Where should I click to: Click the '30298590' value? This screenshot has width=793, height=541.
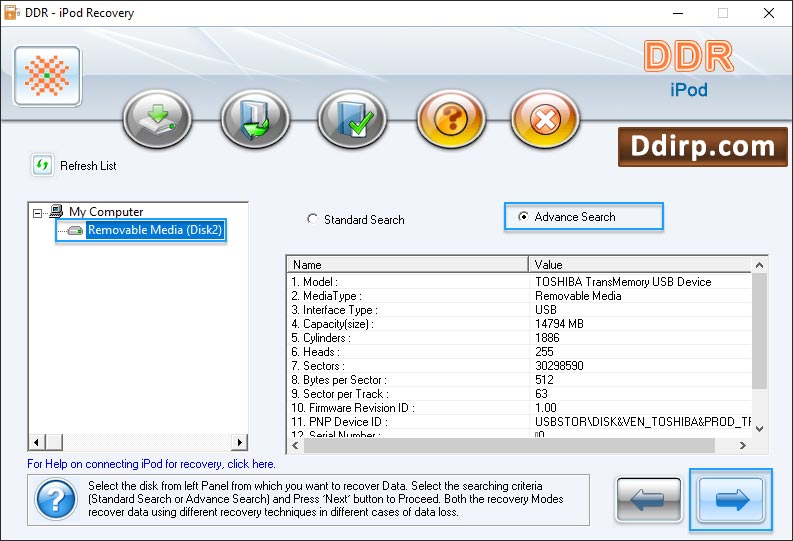tap(559, 366)
